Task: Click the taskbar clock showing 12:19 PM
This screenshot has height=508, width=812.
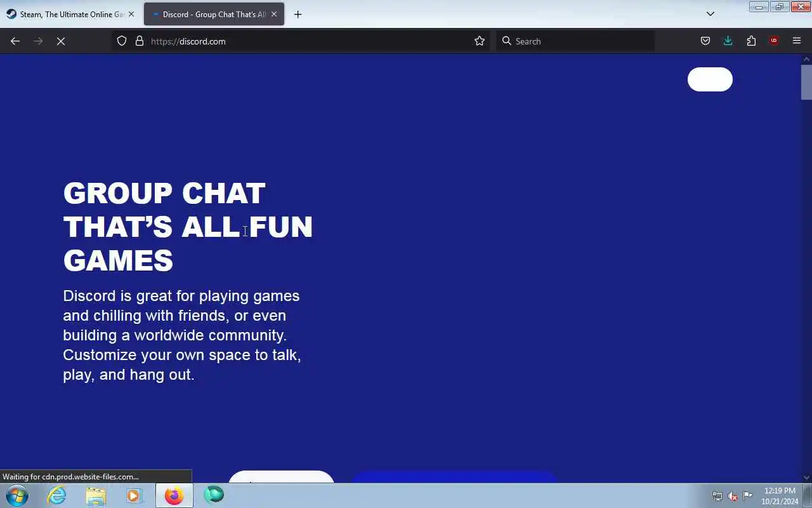Action: click(x=780, y=496)
